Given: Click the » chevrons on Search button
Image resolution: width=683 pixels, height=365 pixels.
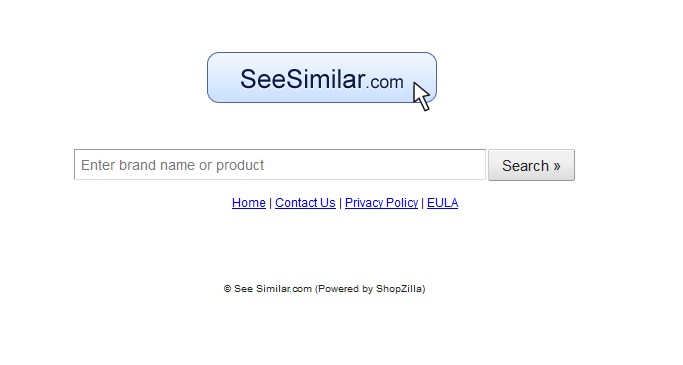Looking at the screenshot, I should (557, 166).
